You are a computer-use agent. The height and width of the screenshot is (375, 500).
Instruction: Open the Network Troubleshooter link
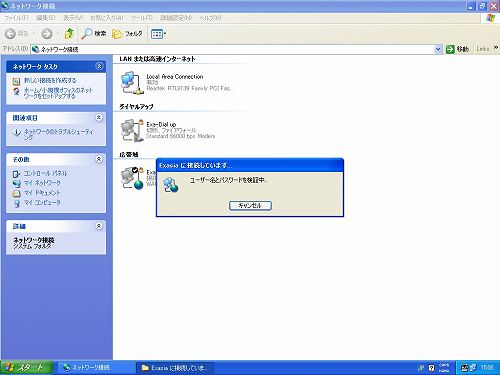pyautogui.click(x=58, y=134)
